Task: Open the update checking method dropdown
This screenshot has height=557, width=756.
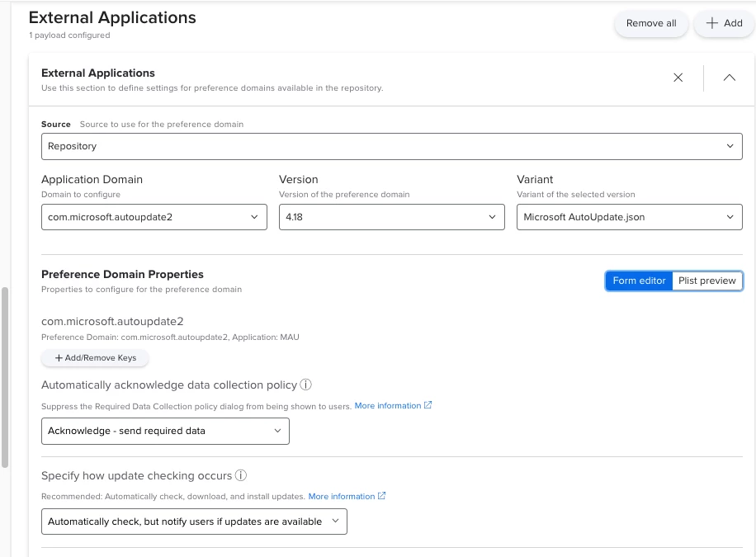Action: coord(194,522)
